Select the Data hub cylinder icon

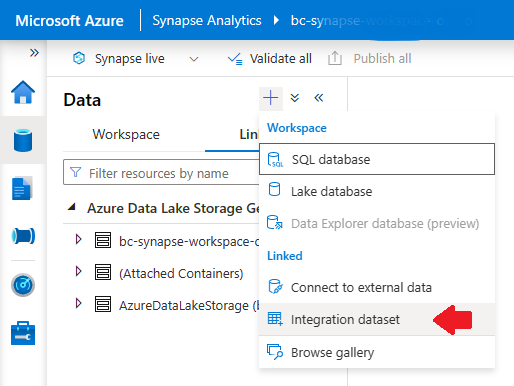23,140
